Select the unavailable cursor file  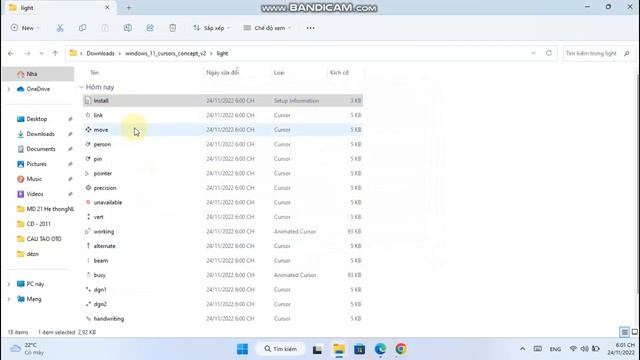tap(223, 202)
